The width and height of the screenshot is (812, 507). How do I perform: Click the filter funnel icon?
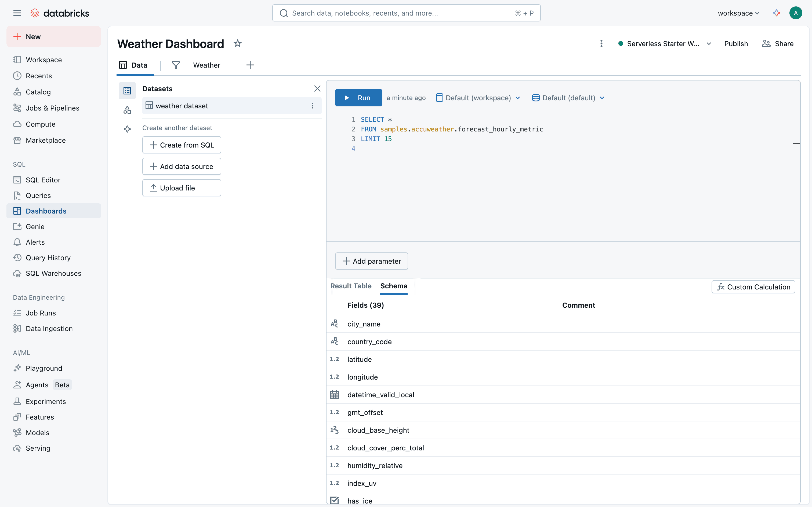[176, 65]
